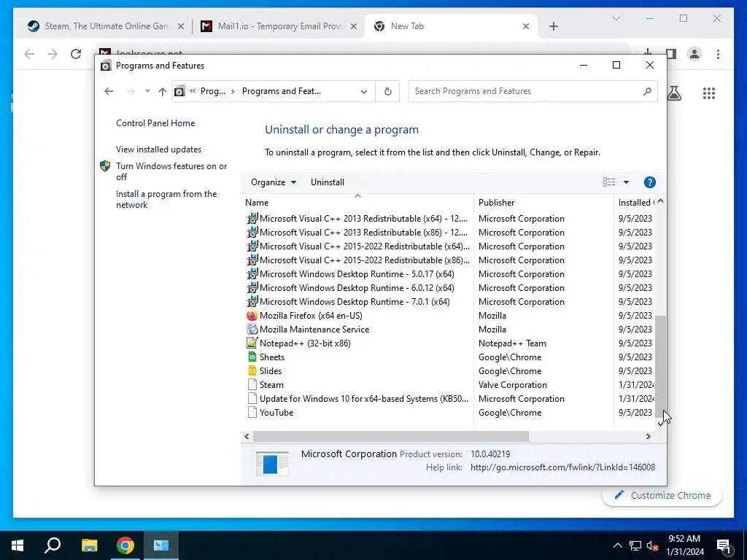The image size is (747, 560).
Task: Close the Mail1.io tab
Action: click(x=354, y=27)
